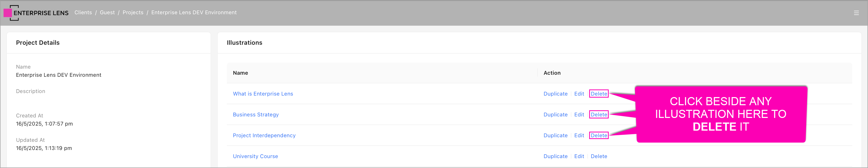
Task: Delete the Project Interdependency illustration
Action: click(599, 136)
